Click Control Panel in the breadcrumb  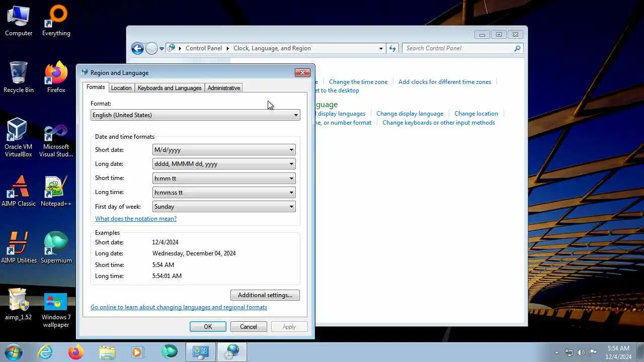click(204, 48)
